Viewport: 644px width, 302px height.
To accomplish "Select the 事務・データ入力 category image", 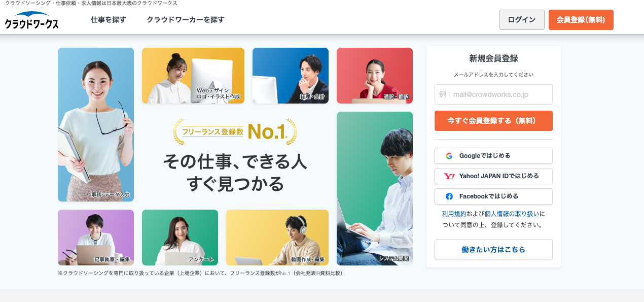I will (96, 124).
